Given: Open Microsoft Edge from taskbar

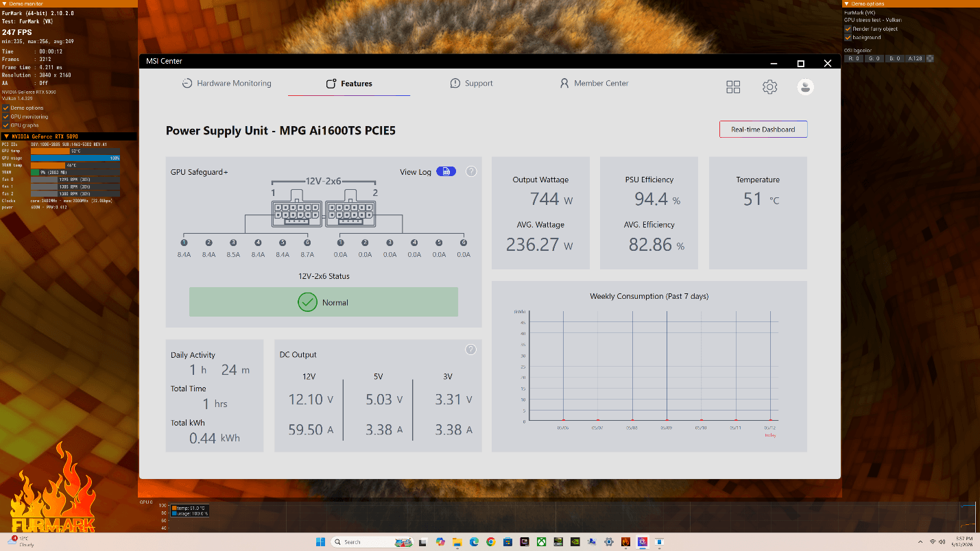Looking at the screenshot, I should [x=474, y=541].
